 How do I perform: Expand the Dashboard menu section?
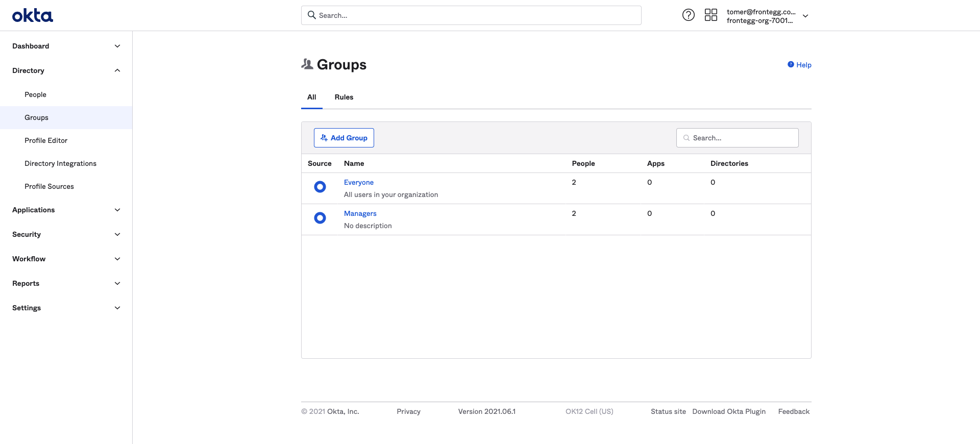66,46
